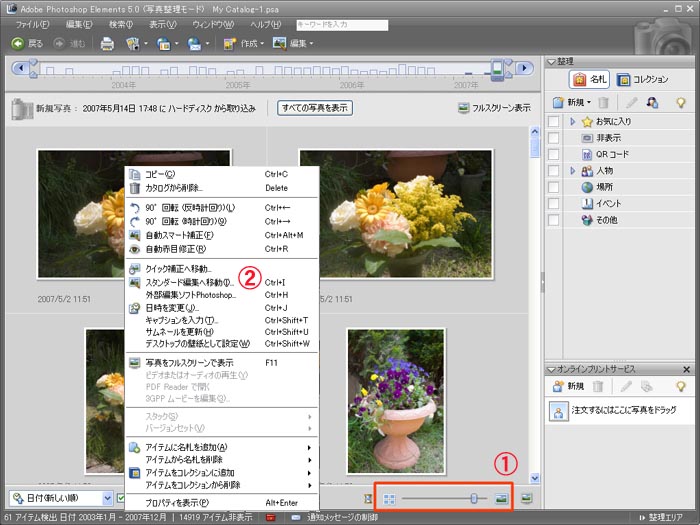700x525 pixels.
Task: Click the full screen view (フルスクリーン表示) icon
Action: (x=463, y=108)
